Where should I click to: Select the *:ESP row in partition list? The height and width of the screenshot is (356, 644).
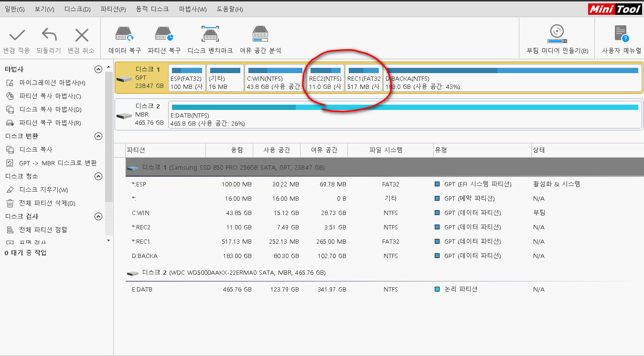coord(385,184)
